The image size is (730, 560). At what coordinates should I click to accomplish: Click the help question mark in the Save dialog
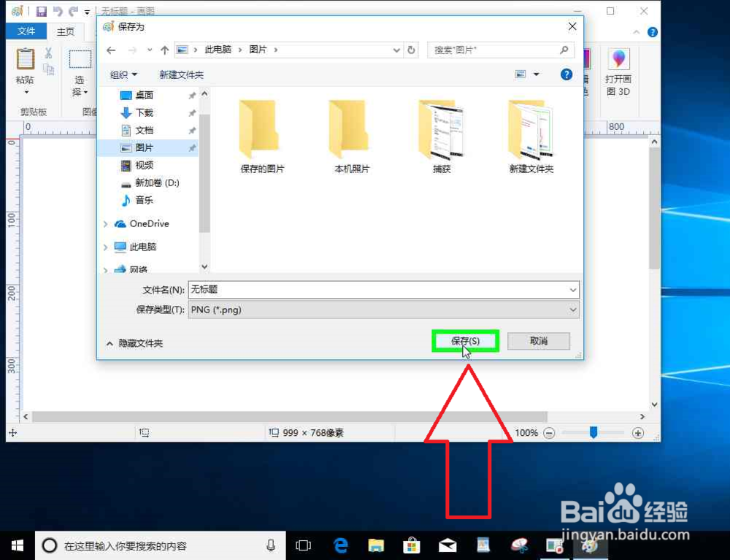coord(566,74)
